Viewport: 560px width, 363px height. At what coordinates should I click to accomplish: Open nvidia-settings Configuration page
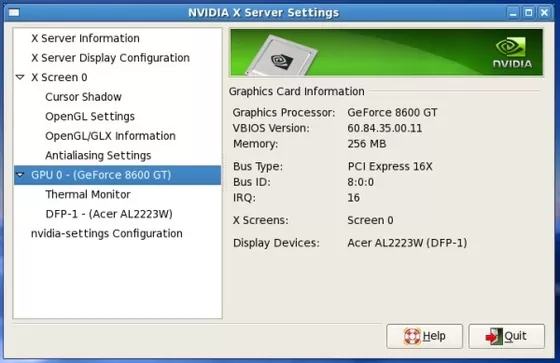(106, 234)
